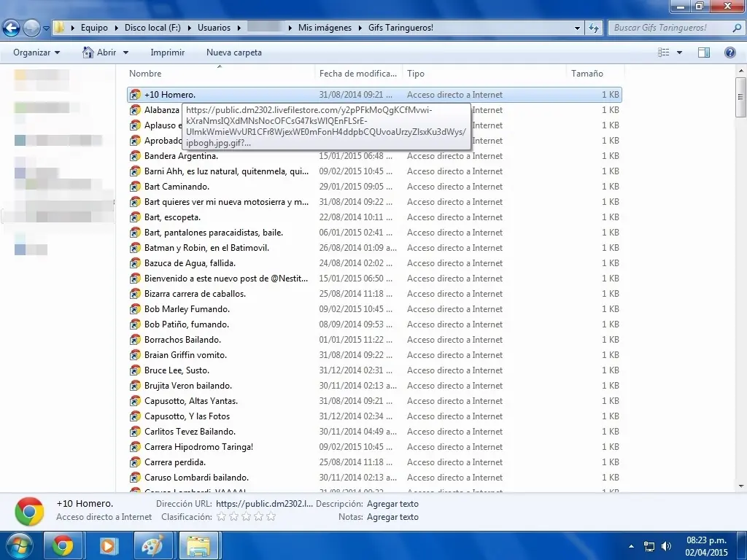This screenshot has width=747, height=560.
Task: Select Bob Marley Fumando. file icon
Action: pos(135,309)
